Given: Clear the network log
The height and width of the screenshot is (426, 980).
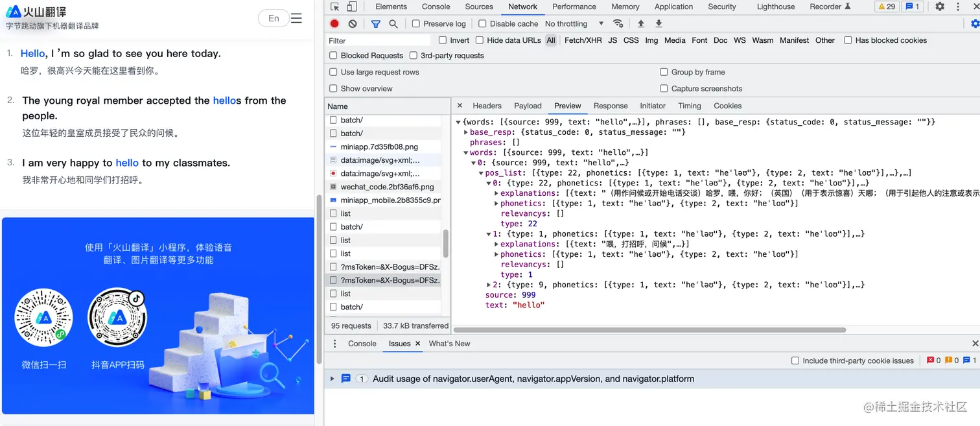Looking at the screenshot, I should click(x=353, y=23).
